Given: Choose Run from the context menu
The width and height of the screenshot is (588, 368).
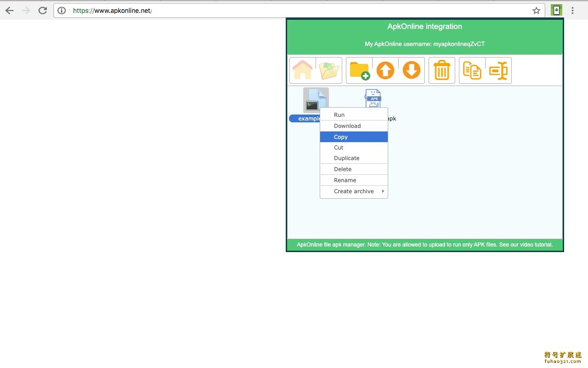Looking at the screenshot, I should [354, 115].
